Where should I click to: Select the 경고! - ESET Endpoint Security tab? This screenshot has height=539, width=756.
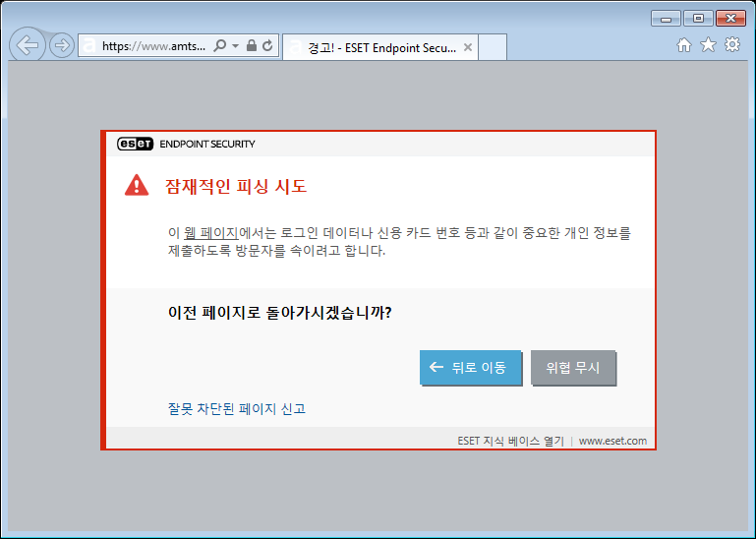[380, 47]
